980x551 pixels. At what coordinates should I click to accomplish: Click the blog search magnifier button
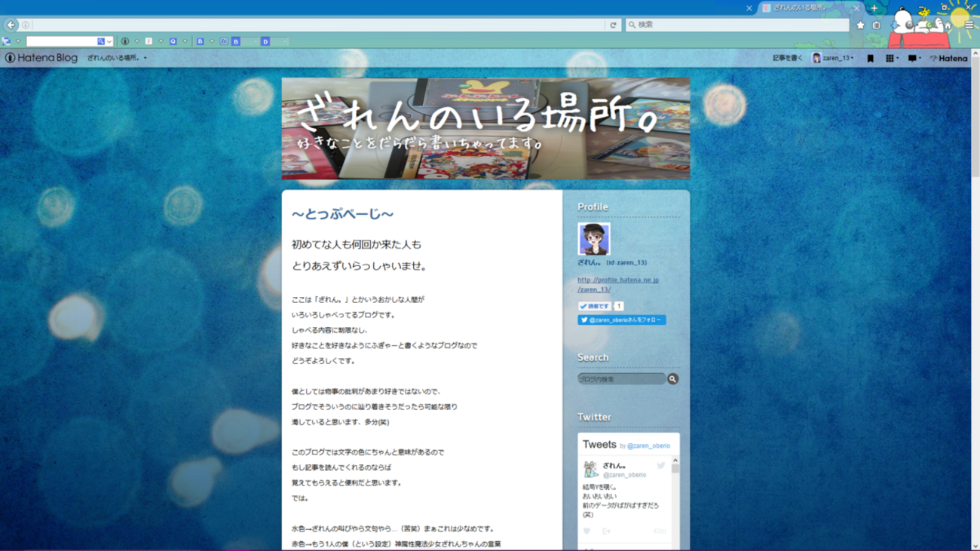point(672,379)
